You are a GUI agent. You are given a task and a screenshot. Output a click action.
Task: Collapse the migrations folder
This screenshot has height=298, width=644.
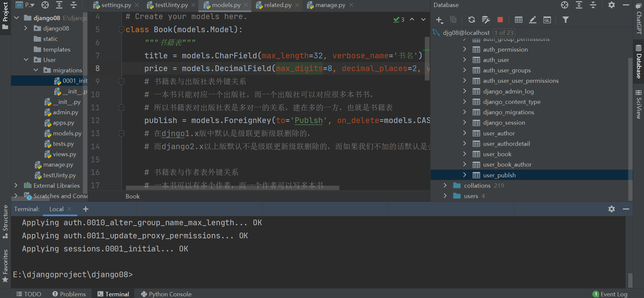pyautogui.click(x=36, y=70)
